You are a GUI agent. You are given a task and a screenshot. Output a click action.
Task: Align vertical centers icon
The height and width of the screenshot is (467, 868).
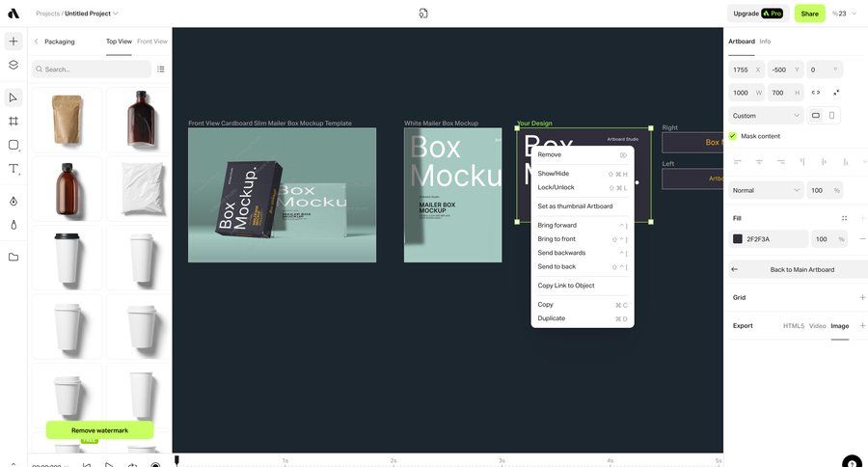(x=824, y=162)
